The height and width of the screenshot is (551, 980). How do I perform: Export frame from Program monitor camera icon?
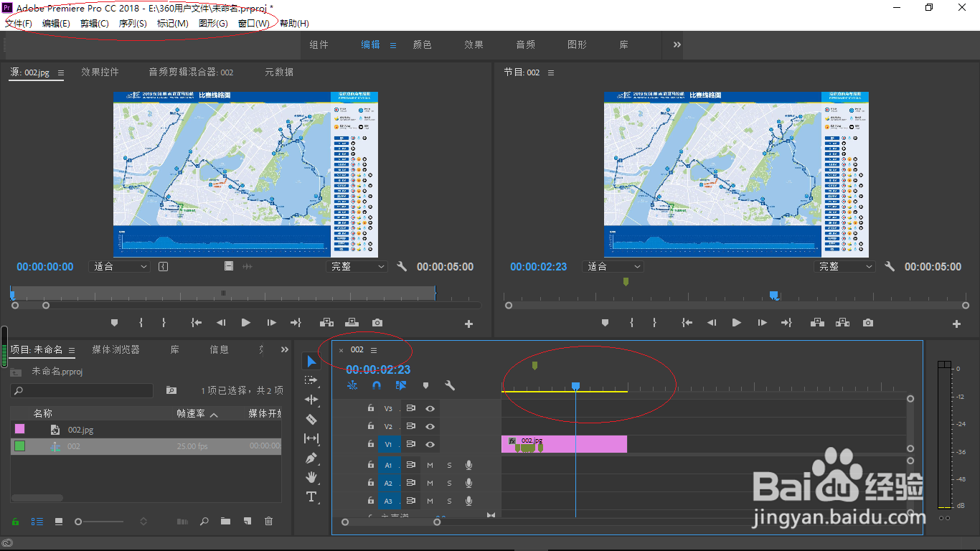click(868, 323)
